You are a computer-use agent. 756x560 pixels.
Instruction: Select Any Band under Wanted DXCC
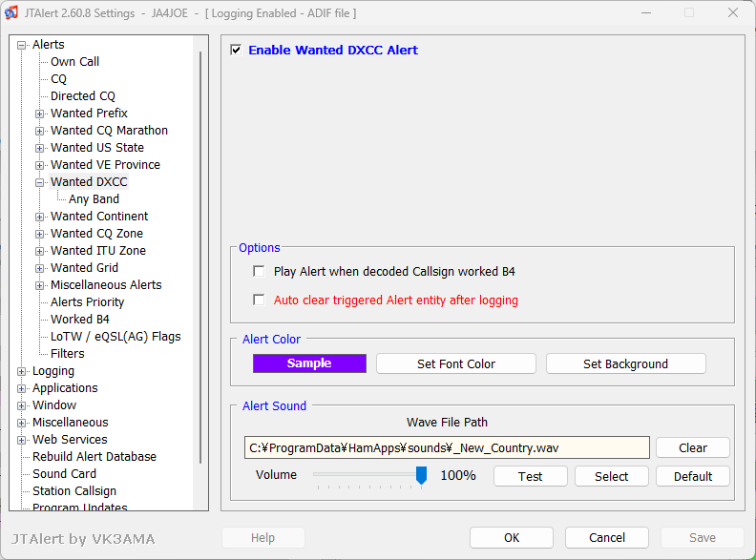(x=94, y=199)
